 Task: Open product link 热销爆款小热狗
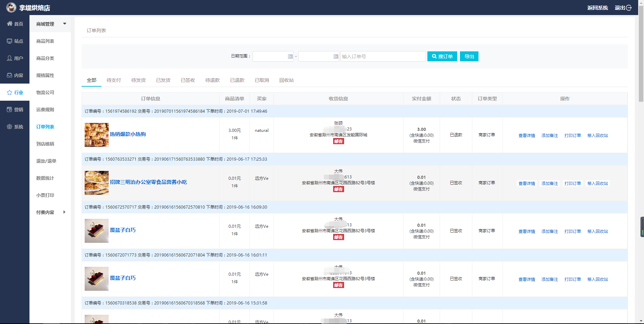pos(128,134)
